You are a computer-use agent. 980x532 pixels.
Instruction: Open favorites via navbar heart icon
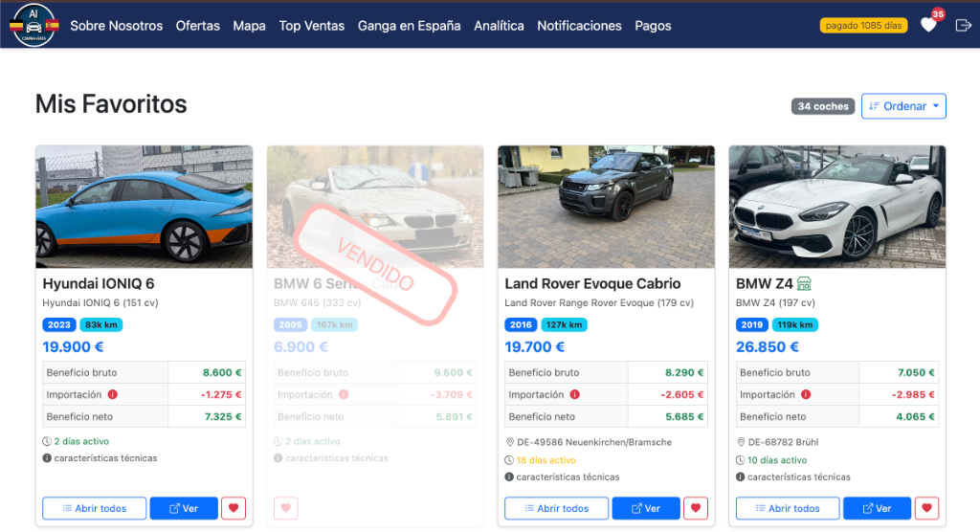coord(928,26)
